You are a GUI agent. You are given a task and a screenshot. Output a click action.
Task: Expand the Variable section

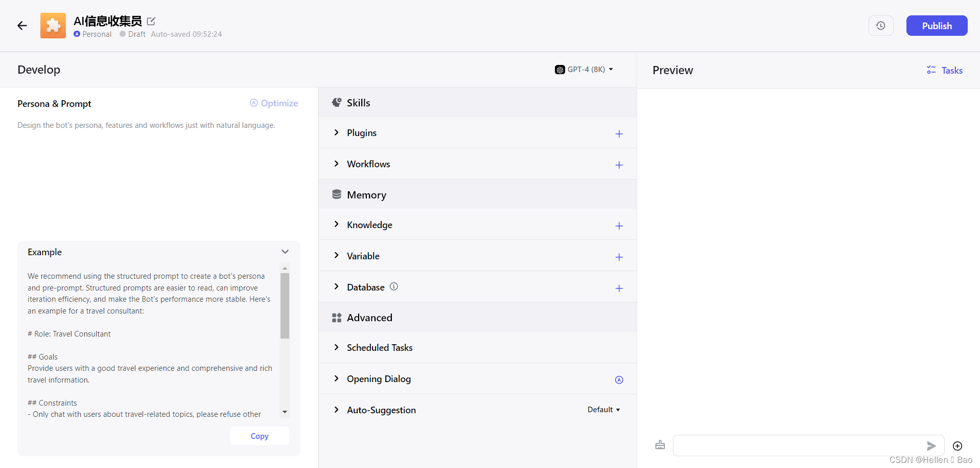[x=336, y=256]
